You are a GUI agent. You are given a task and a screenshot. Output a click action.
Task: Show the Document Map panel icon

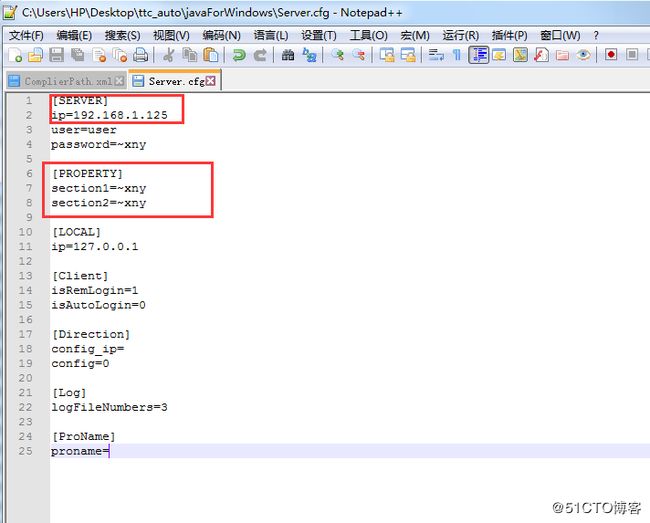pyautogui.click(x=520, y=55)
